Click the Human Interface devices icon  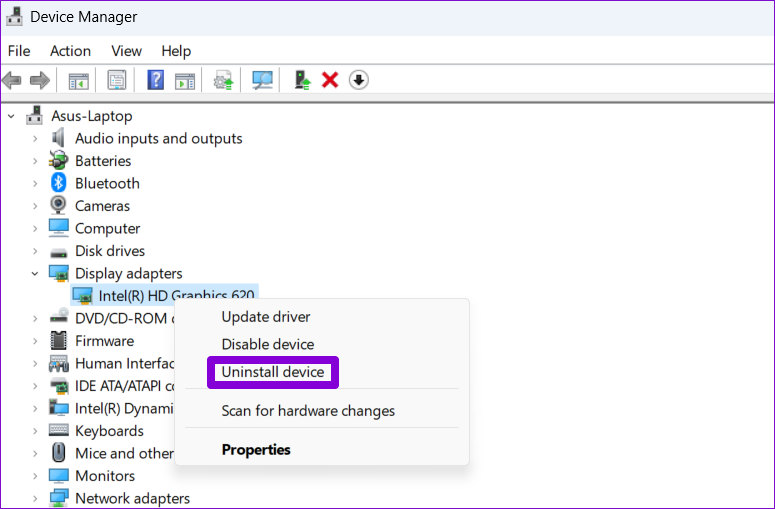58,363
